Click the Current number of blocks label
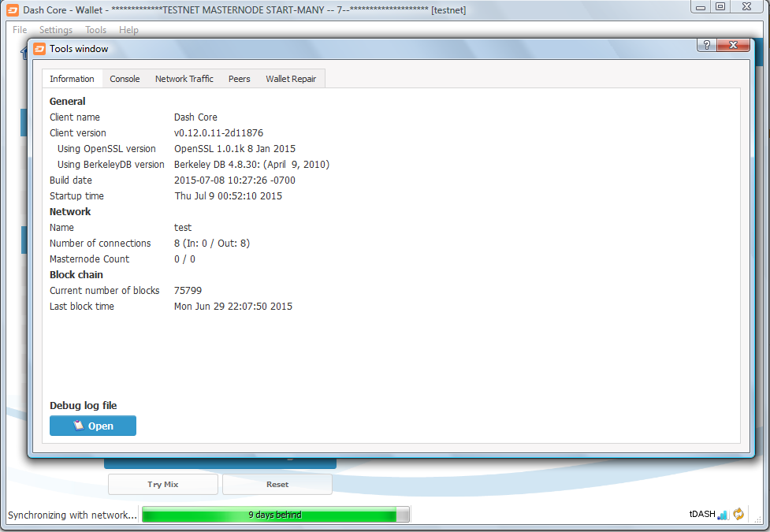 point(105,290)
